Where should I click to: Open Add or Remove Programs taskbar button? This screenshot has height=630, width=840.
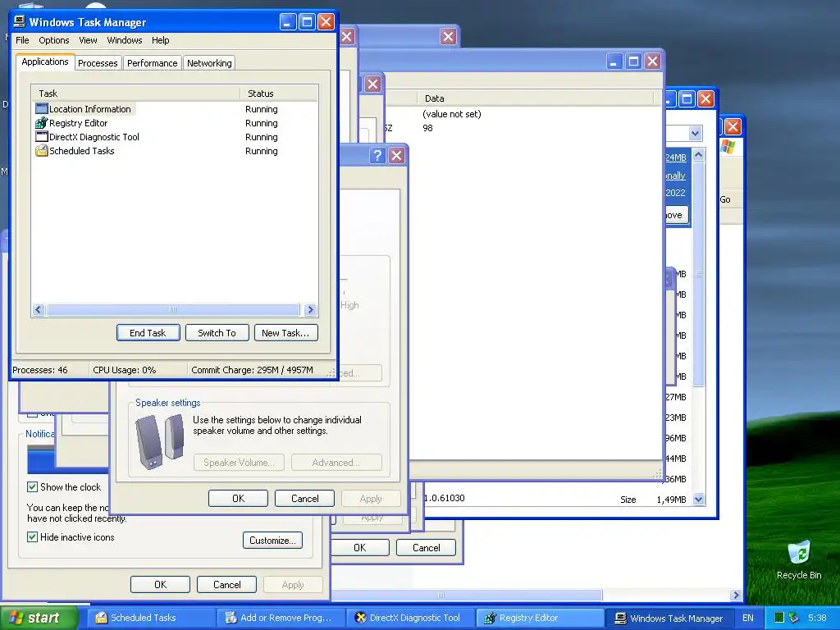click(x=280, y=618)
